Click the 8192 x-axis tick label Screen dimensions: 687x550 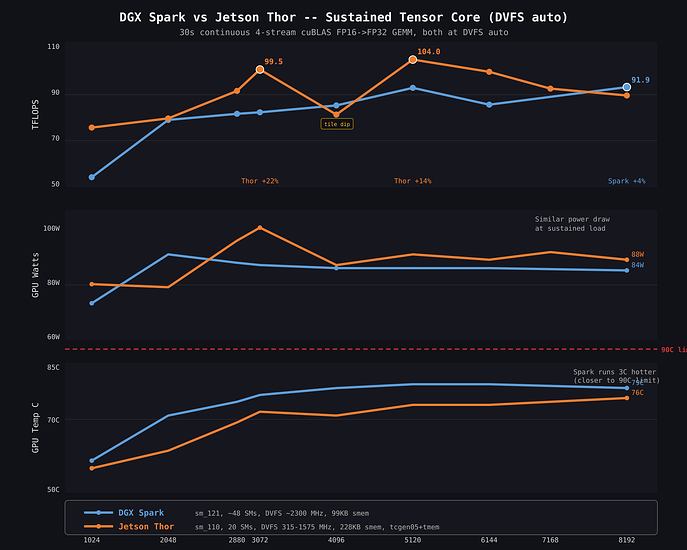[x=627, y=540]
